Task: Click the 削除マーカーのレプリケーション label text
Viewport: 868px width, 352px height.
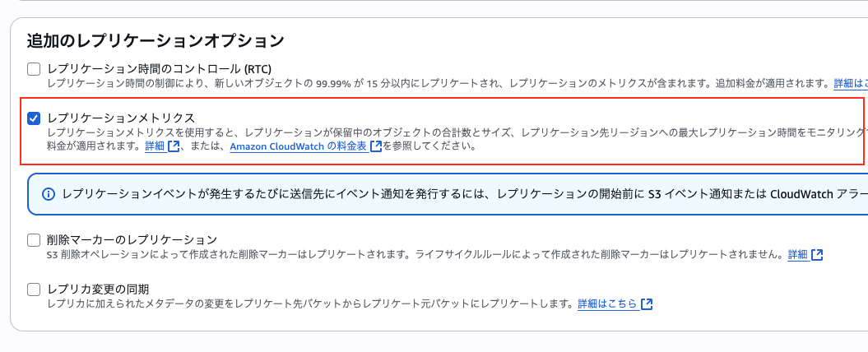Action: (132, 240)
